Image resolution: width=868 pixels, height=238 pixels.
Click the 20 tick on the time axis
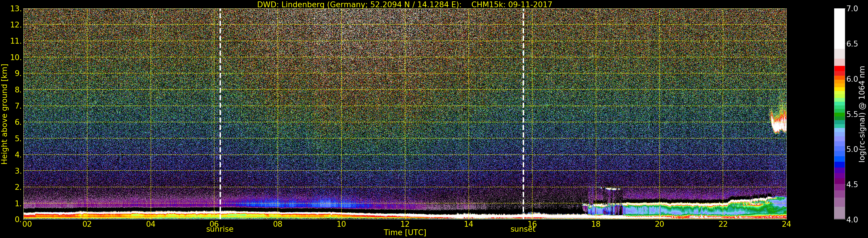click(x=659, y=224)
